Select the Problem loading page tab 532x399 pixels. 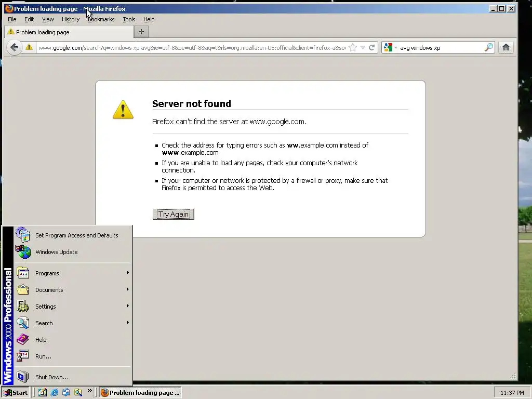(x=69, y=32)
